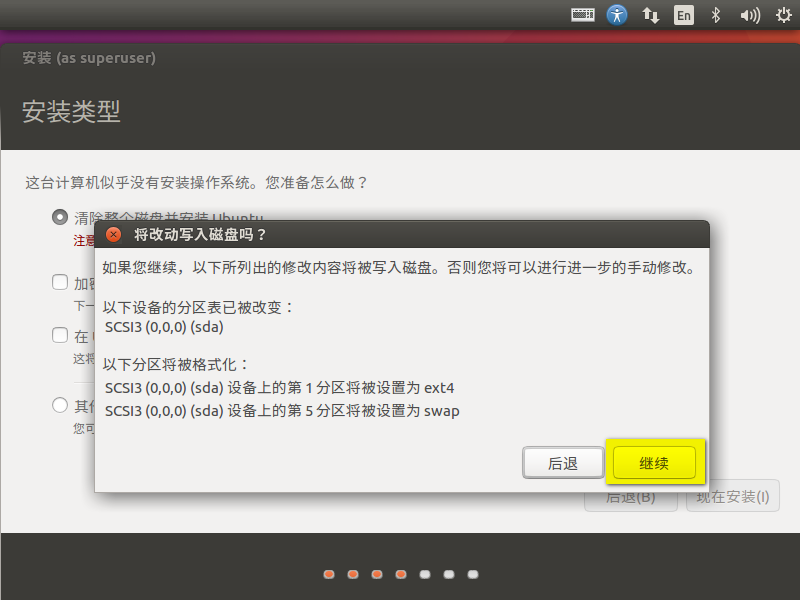Click the 安装类型 page heading

point(71,111)
